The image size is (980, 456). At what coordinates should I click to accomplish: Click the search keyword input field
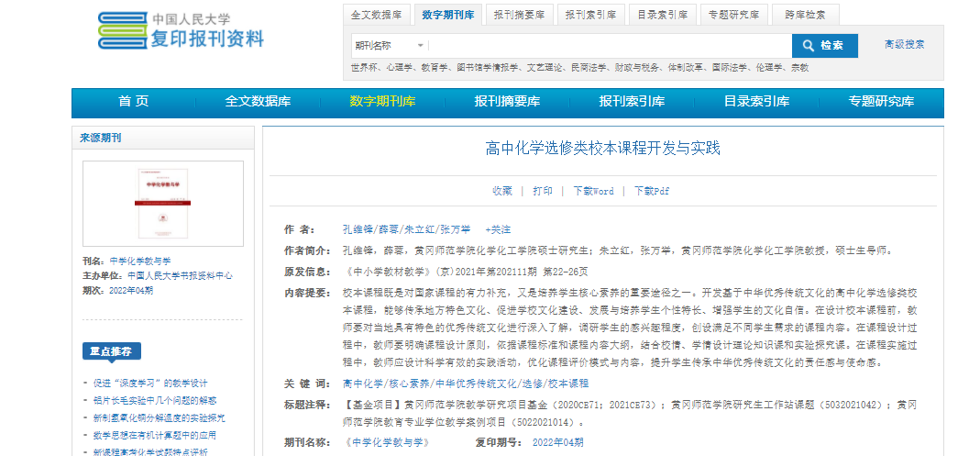(610, 46)
